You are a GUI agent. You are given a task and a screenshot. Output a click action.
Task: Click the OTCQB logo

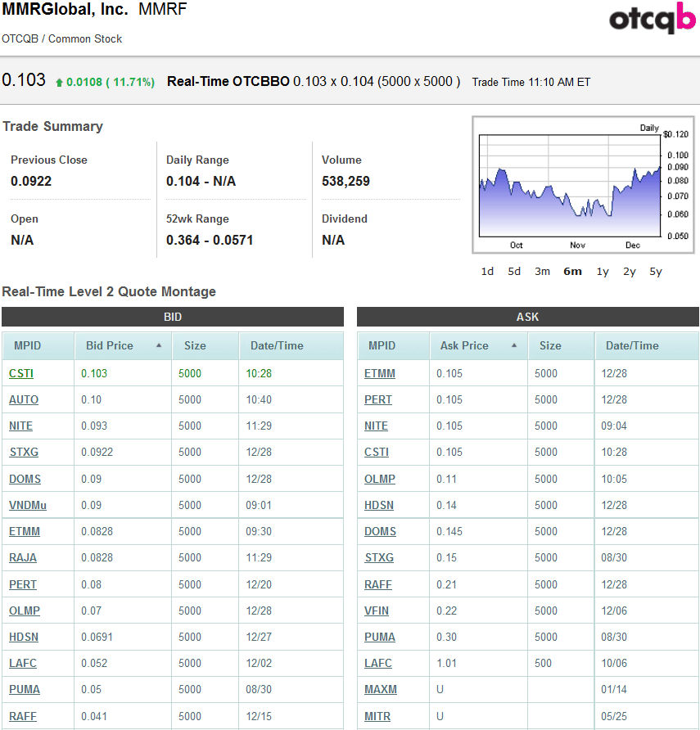(x=652, y=20)
